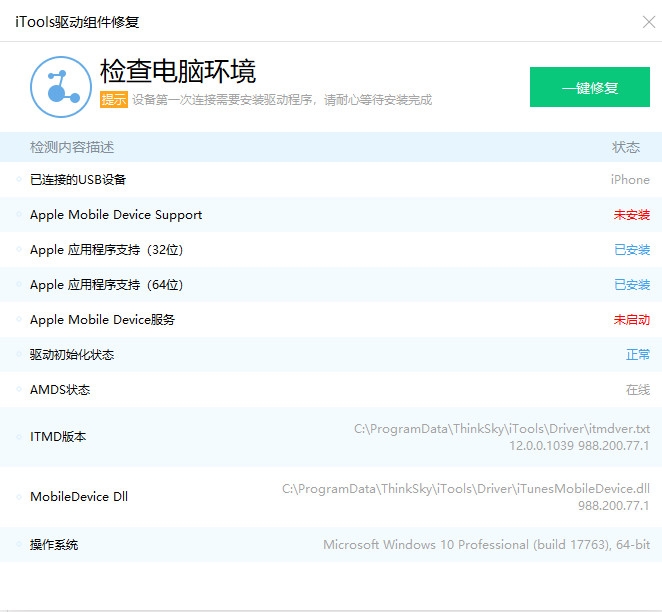Click red 未安装 status

click(x=632, y=215)
